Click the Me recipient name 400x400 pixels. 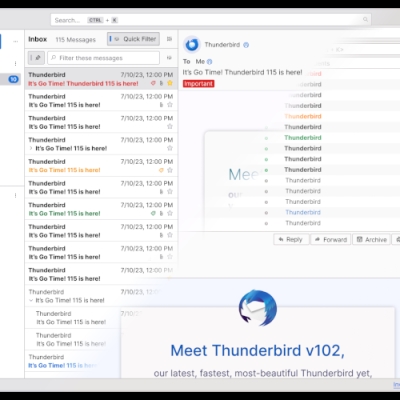200,61
